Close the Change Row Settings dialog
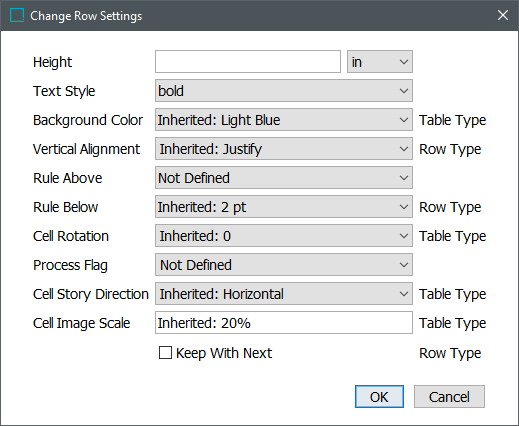519x426 pixels. point(503,15)
